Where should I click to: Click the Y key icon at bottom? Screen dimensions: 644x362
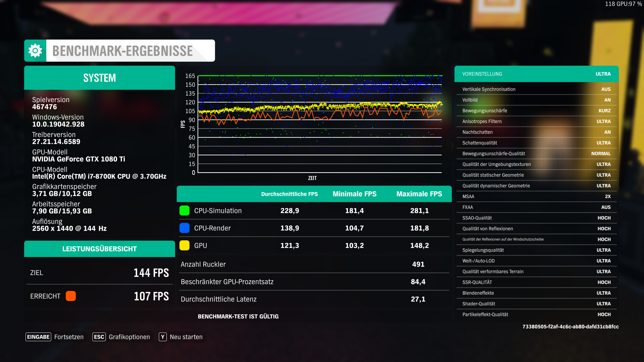click(163, 337)
